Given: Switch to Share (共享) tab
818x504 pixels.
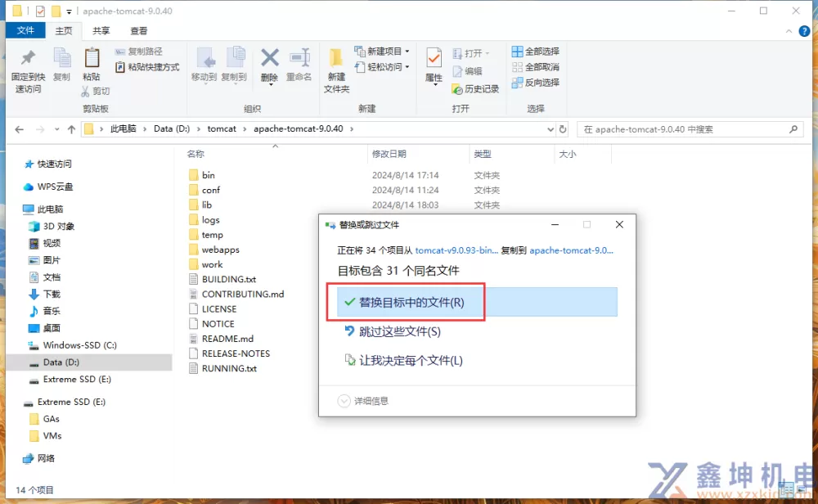Looking at the screenshot, I should pos(101,31).
